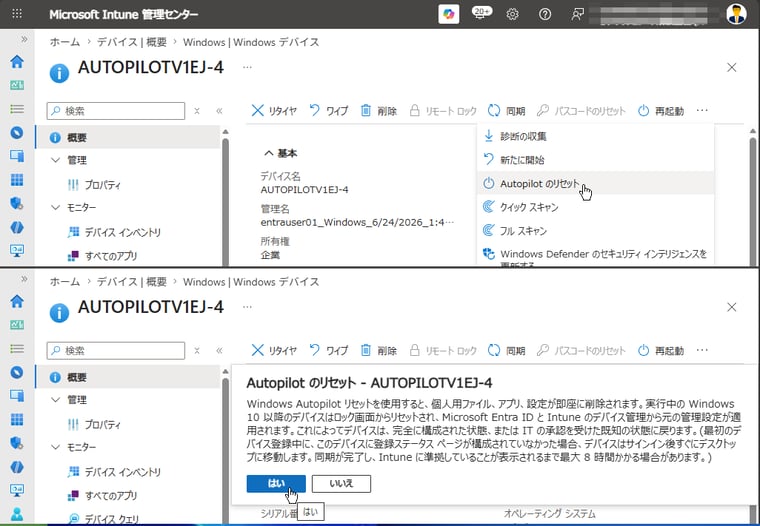
Task: Go to Home icon in the menu-open view sidebar
Action: (x=17, y=62)
